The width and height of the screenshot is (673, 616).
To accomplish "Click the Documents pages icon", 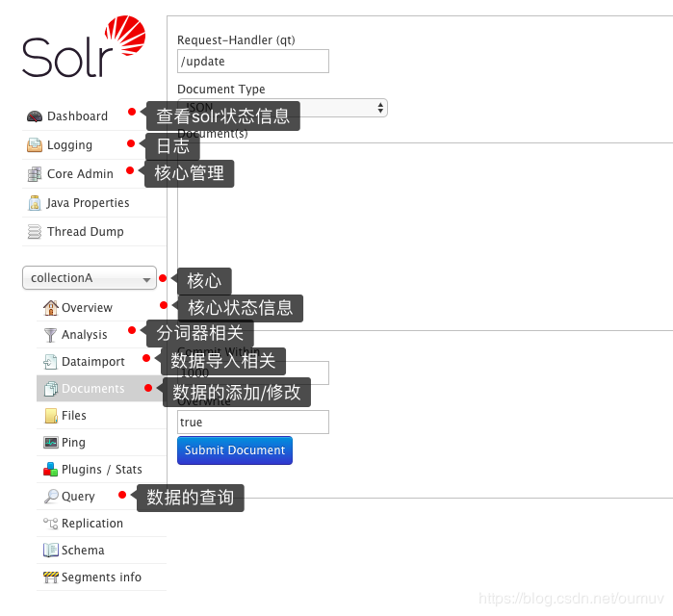I will (51, 389).
